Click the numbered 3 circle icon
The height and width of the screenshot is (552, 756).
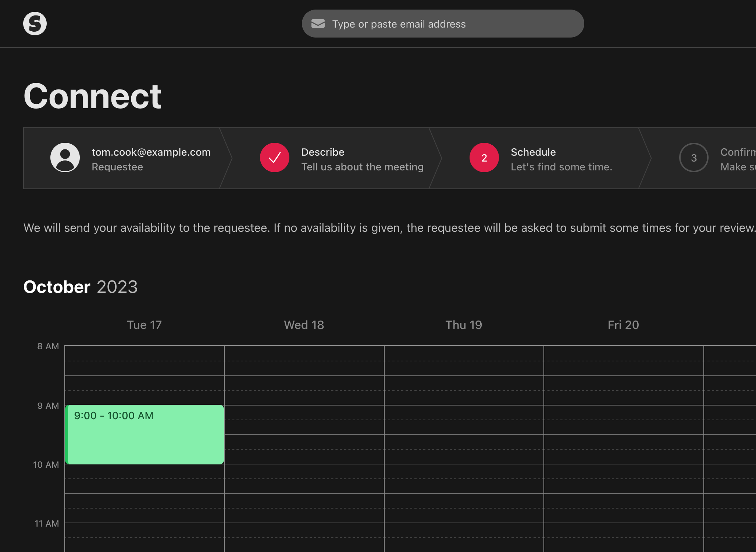tap(693, 158)
